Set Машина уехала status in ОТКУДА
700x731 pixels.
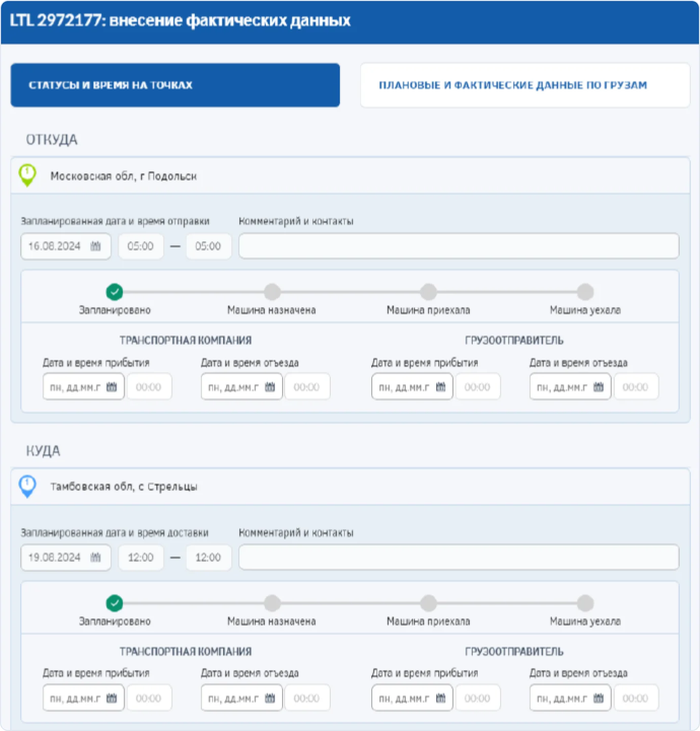coord(585,292)
